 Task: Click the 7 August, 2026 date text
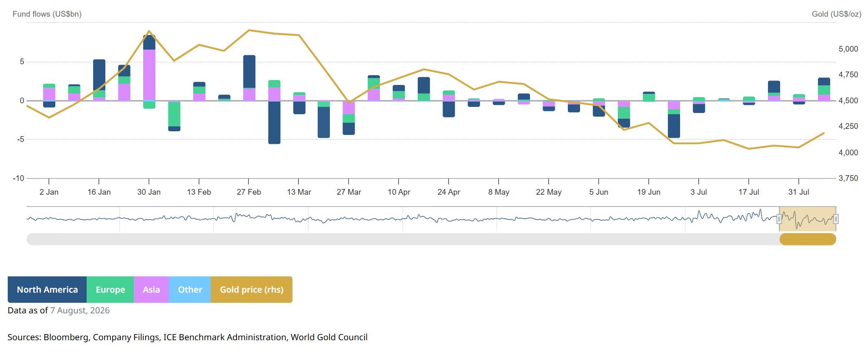(x=80, y=311)
